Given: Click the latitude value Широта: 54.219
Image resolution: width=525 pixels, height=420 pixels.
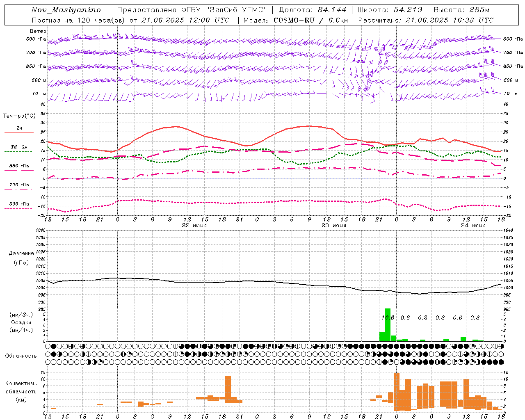Looking at the screenshot, I should (x=390, y=10).
